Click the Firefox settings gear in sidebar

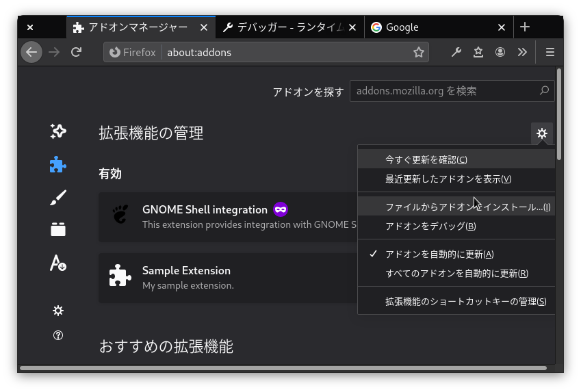click(x=58, y=311)
